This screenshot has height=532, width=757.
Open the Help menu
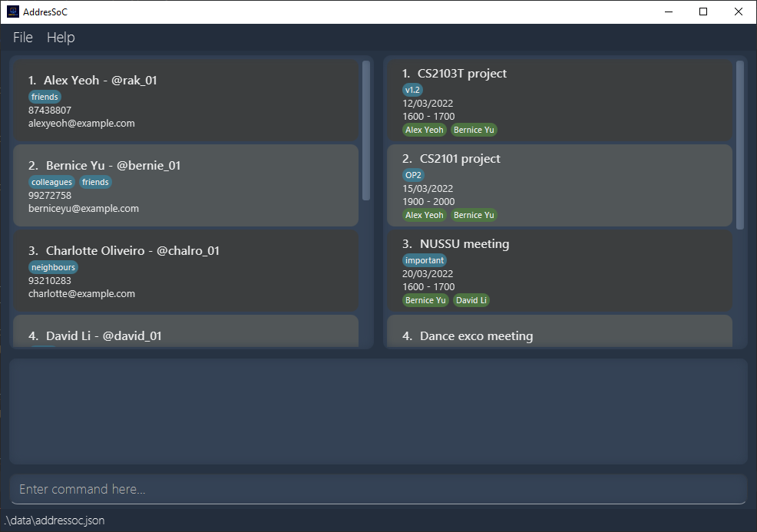(61, 37)
